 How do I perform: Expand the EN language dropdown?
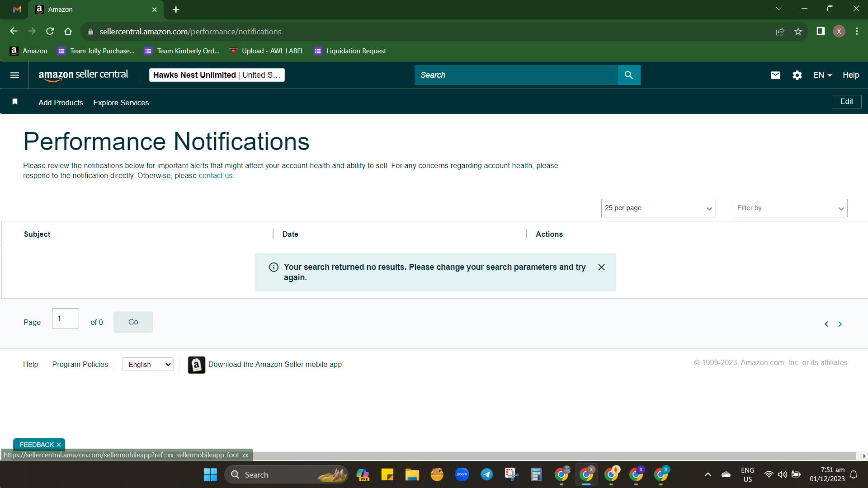822,75
